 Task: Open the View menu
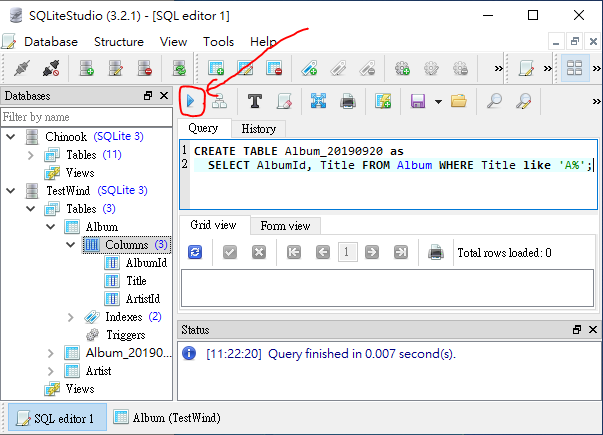tap(173, 42)
